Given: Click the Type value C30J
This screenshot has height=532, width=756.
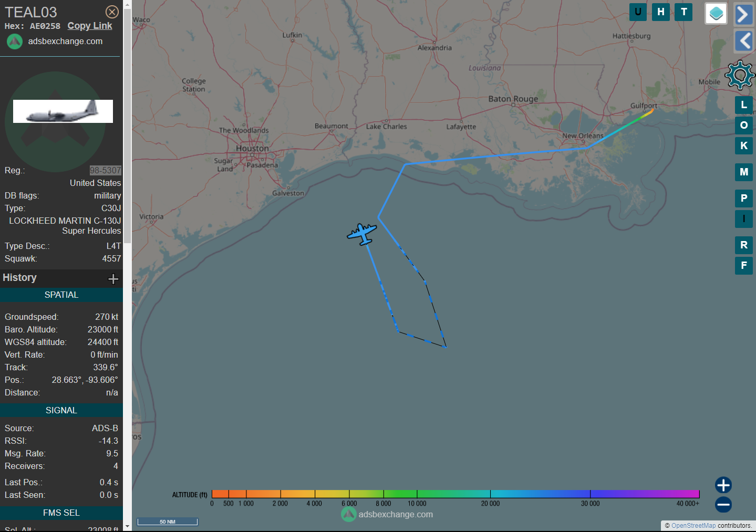Looking at the screenshot, I should tap(111, 208).
